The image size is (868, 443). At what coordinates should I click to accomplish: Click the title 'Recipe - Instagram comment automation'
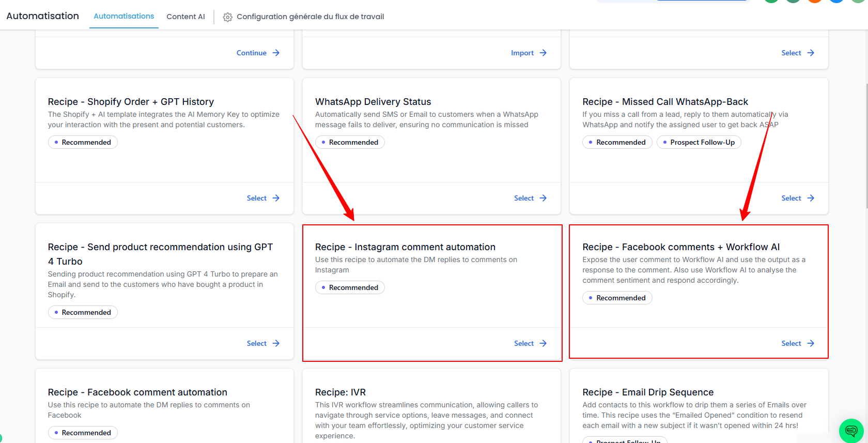[405, 247]
